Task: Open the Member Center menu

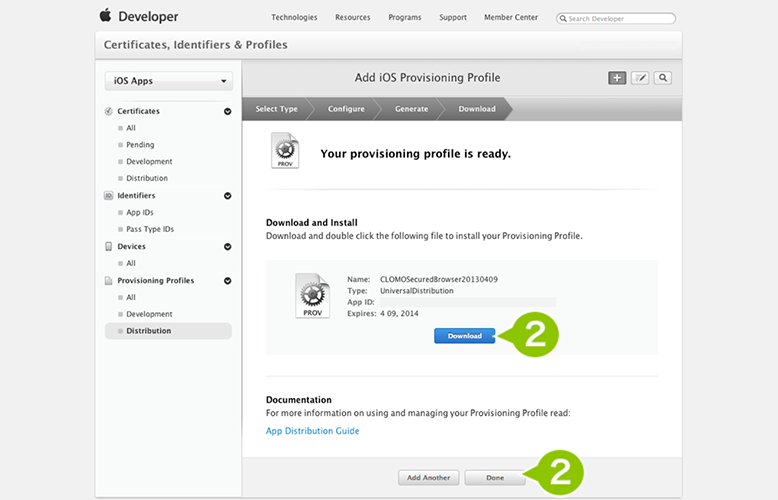Action: 511,17
